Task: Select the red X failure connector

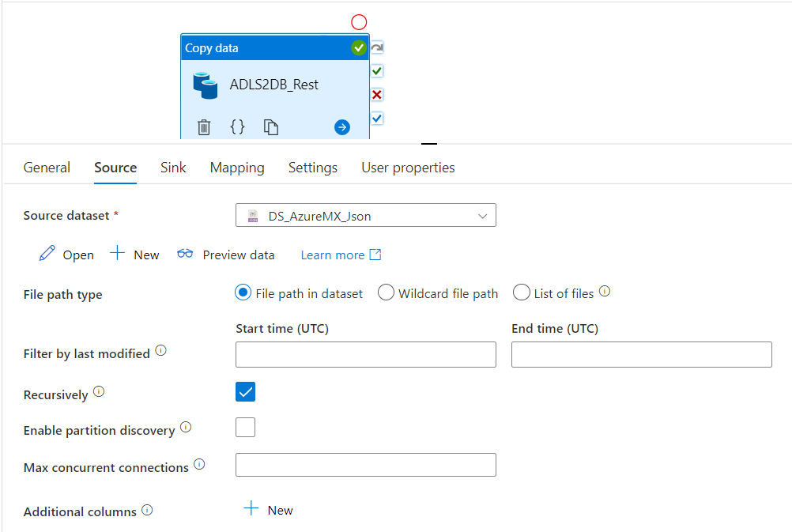Action: (x=377, y=95)
